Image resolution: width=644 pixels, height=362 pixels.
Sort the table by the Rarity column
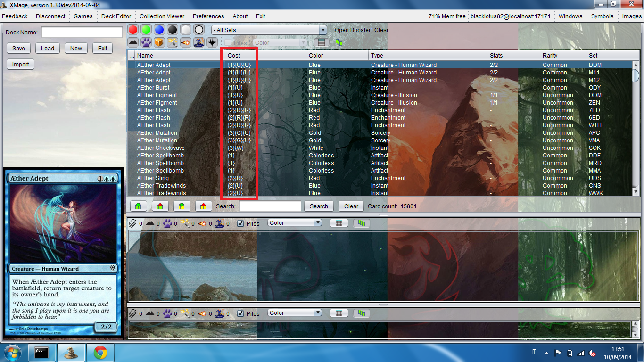pos(563,55)
